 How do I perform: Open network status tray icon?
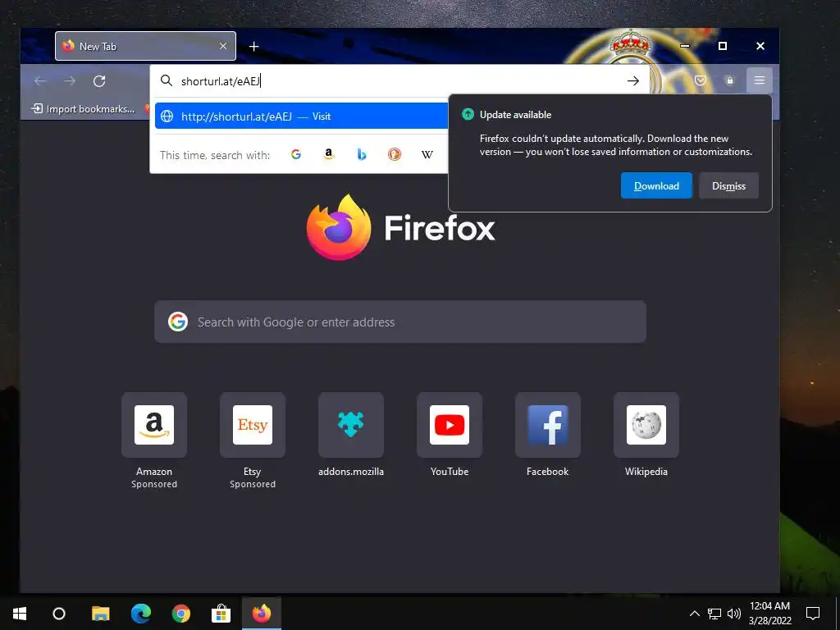(x=714, y=614)
